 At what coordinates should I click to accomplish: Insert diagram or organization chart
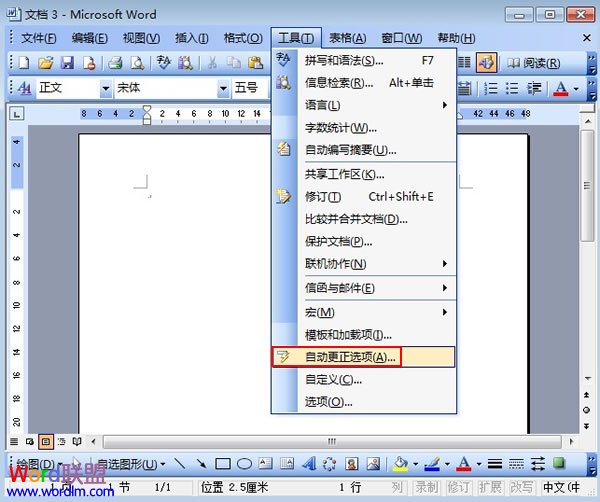[329, 464]
